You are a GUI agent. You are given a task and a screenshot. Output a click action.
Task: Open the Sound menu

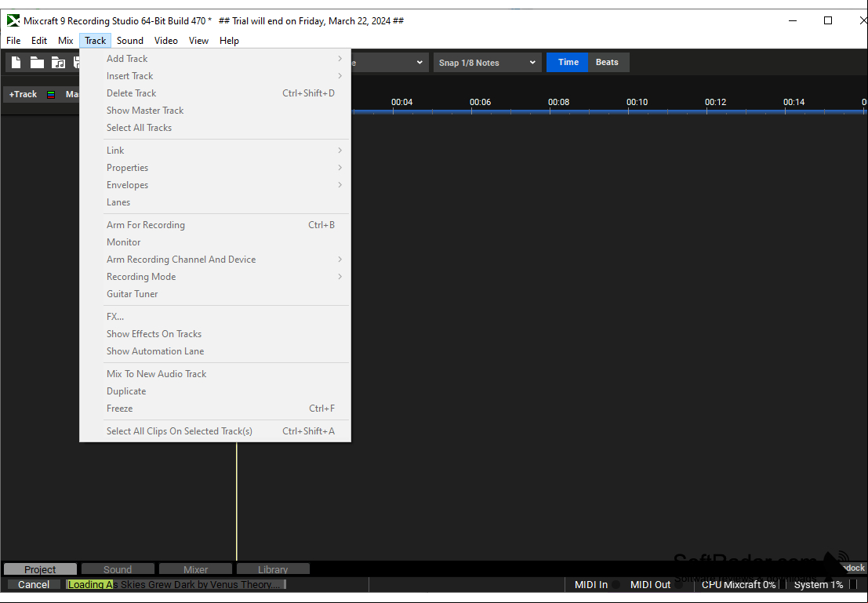130,41
